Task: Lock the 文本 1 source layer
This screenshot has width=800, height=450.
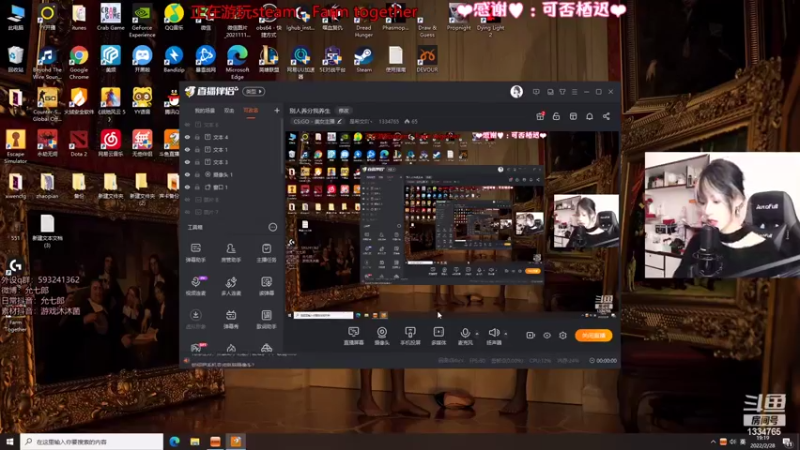Action: 197,149
